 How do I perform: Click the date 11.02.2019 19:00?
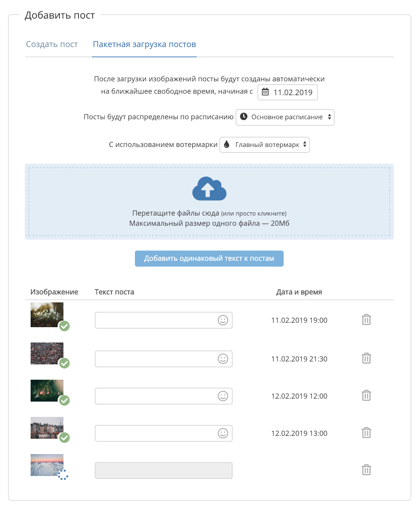click(x=299, y=320)
